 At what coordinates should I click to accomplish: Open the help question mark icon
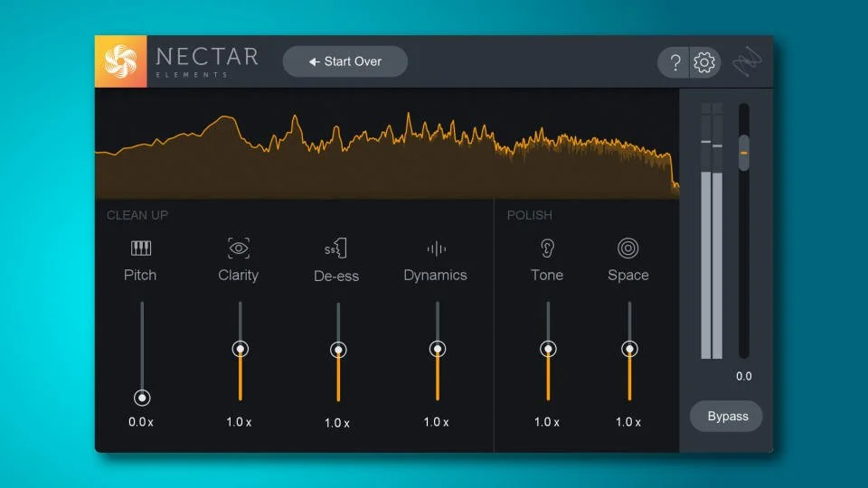pos(675,62)
